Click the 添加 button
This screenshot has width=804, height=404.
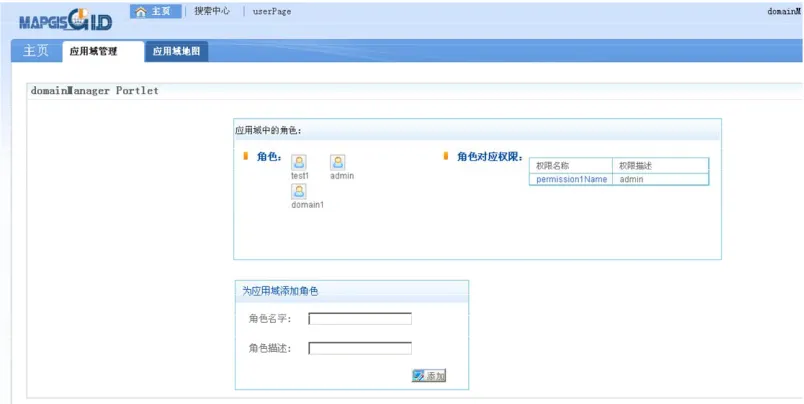pyautogui.click(x=429, y=376)
